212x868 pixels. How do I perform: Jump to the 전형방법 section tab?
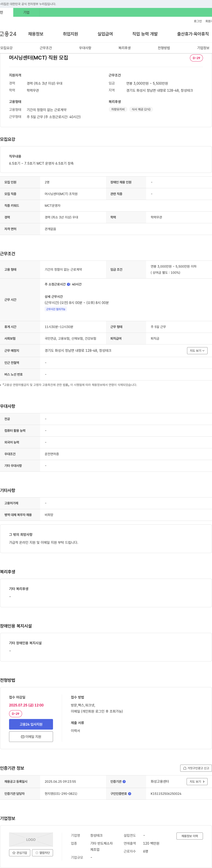coord(164,48)
